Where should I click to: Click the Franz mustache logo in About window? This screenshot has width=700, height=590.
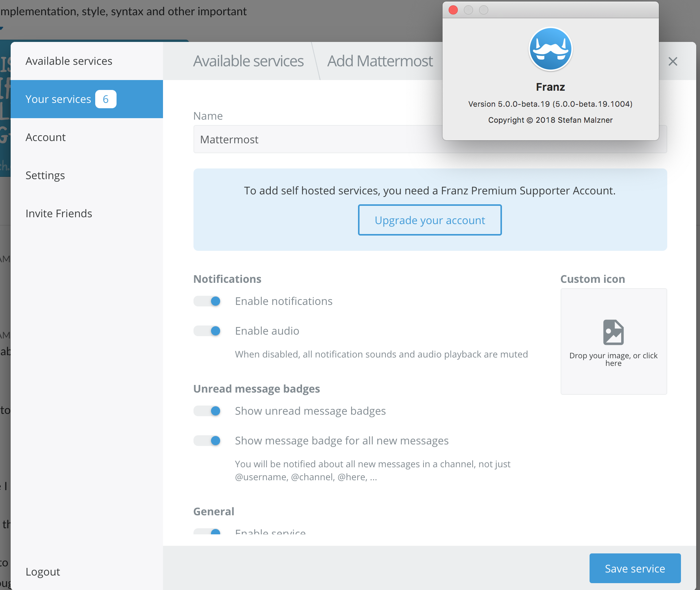(550, 49)
